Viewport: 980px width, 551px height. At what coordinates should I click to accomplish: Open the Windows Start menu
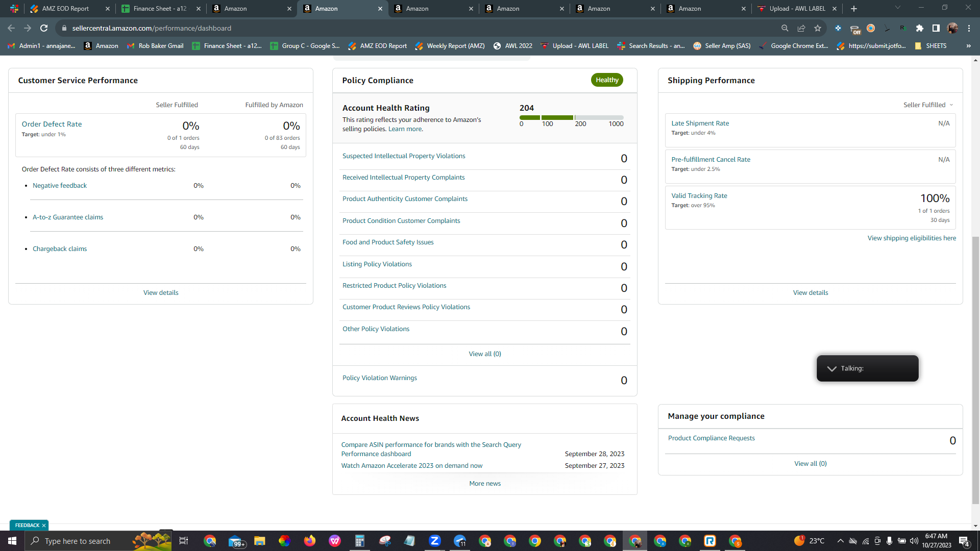[12, 541]
